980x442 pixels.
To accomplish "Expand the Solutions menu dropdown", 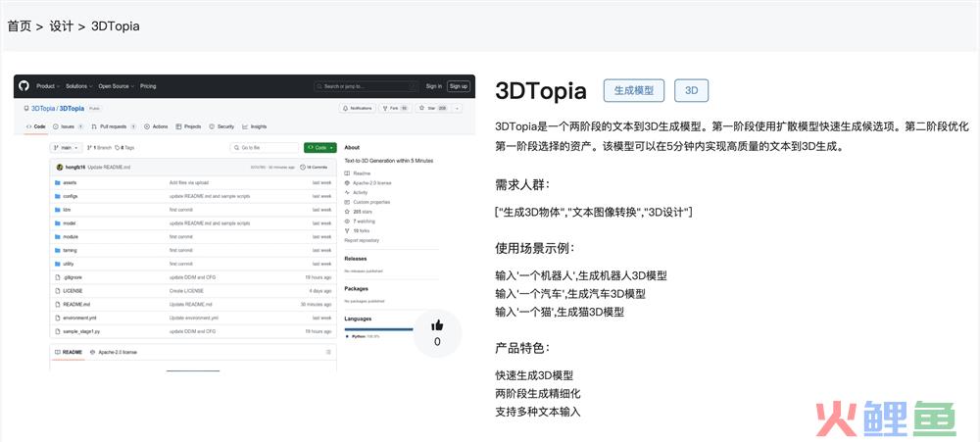I will (79, 86).
